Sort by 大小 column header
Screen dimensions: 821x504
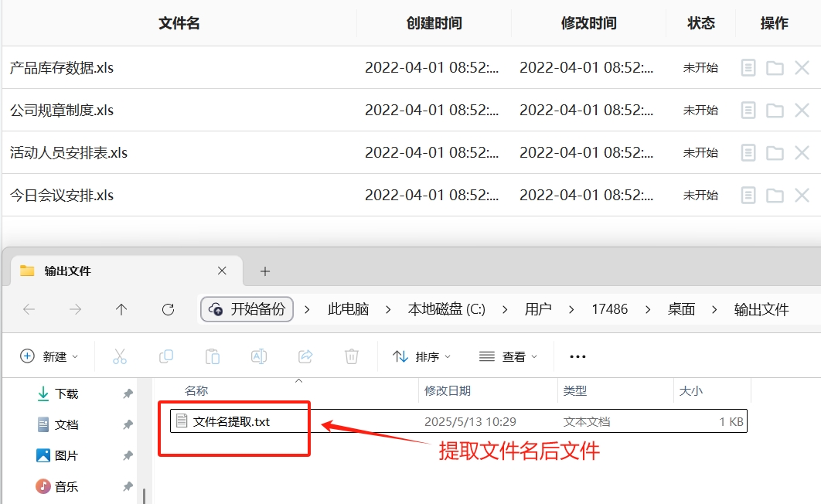click(690, 391)
